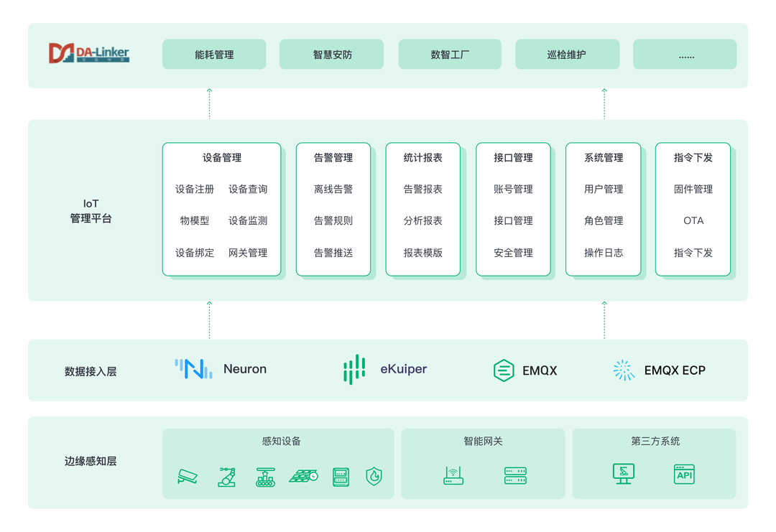
Task: Click the fire shield icon
Action: coord(374,476)
